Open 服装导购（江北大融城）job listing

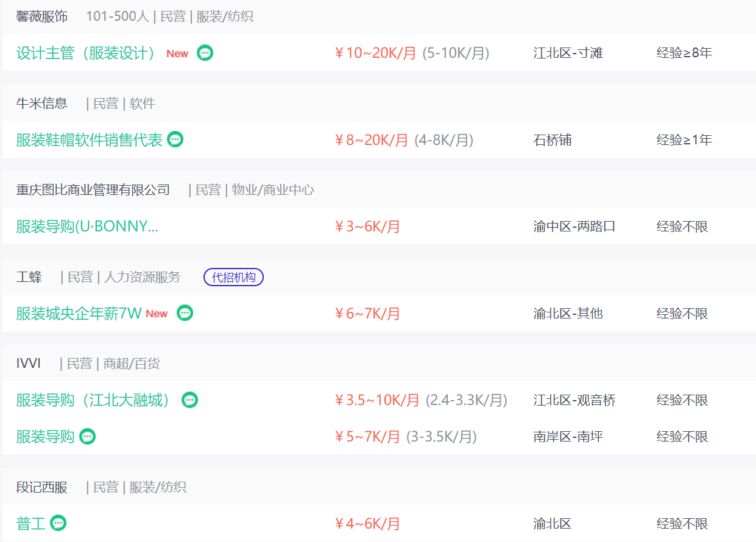point(93,400)
